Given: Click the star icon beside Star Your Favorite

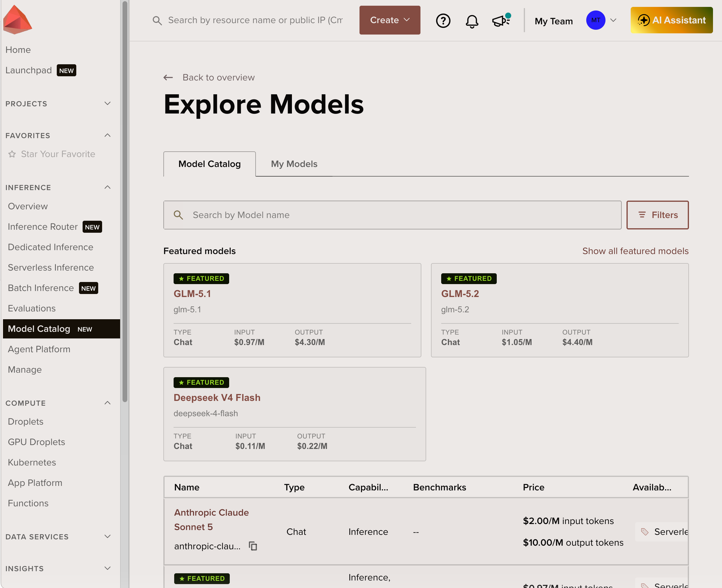Looking at the screenshot, I should click(12, 154).
